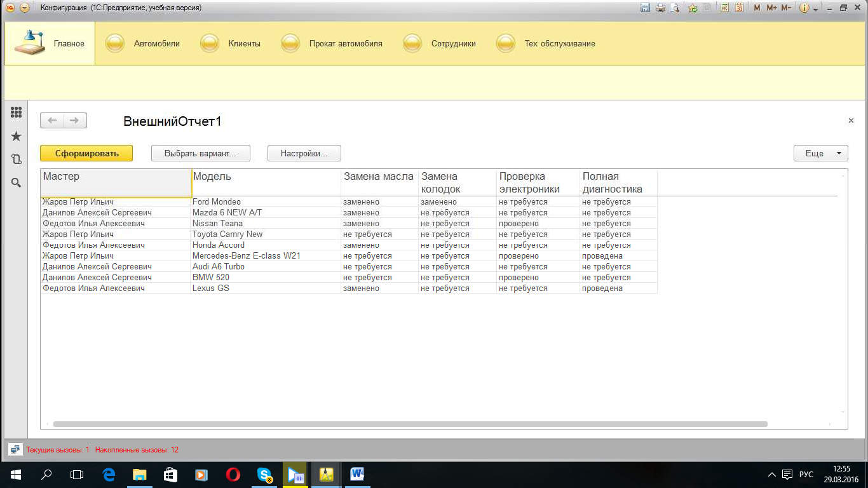Viewport: 868px width, 488px height.
Task: Select the Мастер column header
Action: click(x=116, y=182)
